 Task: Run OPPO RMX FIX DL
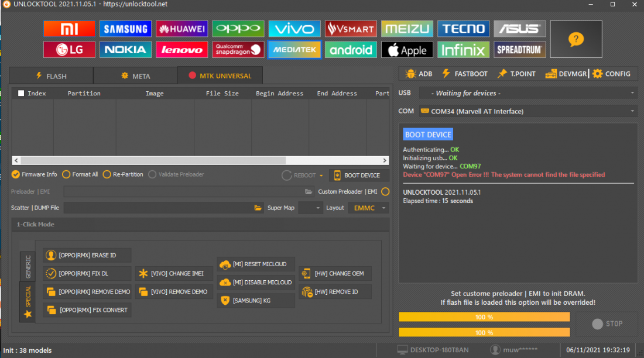point(87,273)
